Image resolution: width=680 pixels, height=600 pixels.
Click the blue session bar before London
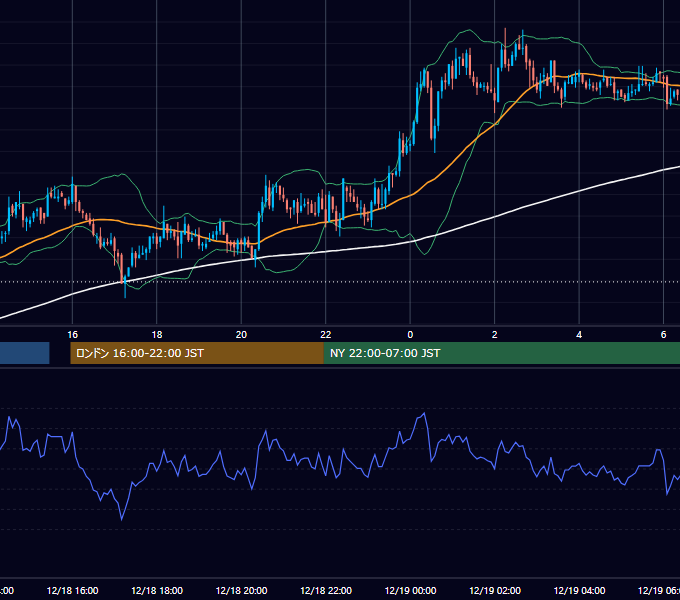25,353
